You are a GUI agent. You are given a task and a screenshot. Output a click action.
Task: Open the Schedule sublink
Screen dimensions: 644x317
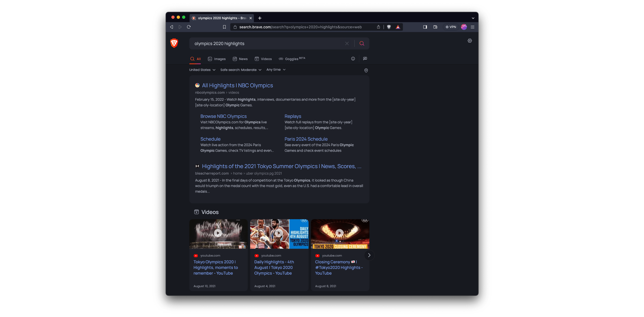pyautogui.click(x=210, y=139)
